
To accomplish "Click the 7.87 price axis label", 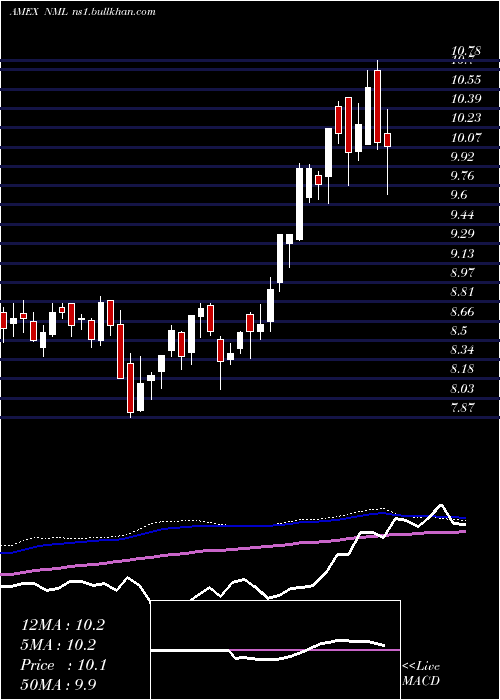I will 463,408.
